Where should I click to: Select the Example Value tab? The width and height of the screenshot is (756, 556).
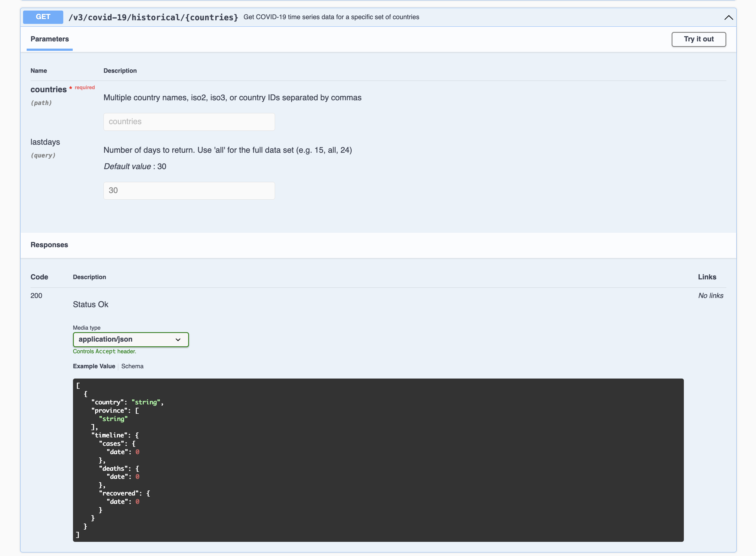tap(94, 366)
